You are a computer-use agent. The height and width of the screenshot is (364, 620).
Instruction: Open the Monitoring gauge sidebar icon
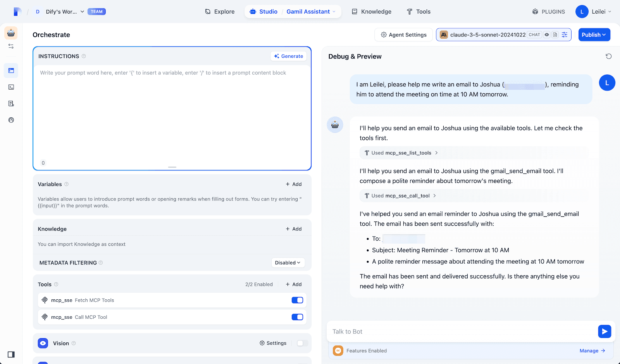(x=11, y=120)
